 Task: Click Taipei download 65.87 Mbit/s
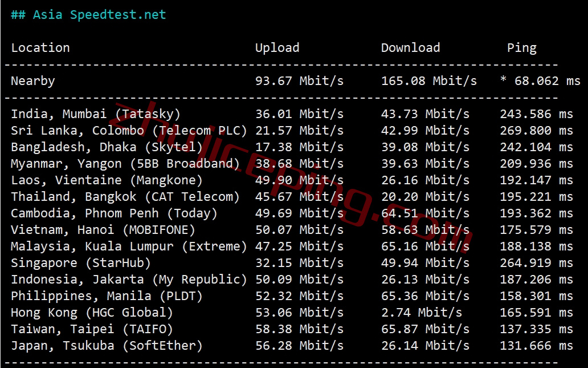click(x=425, y=329)
